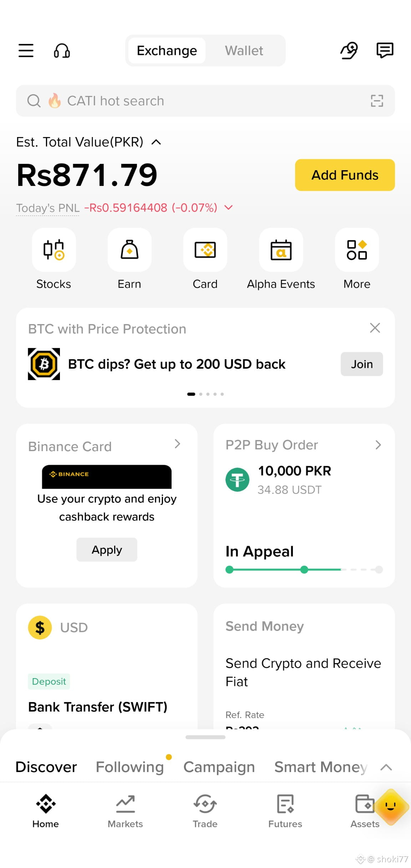Expand the Discover panel chevron
This screenshot has width=411, height=868.
pyautogui.click(x=386, y=767)
